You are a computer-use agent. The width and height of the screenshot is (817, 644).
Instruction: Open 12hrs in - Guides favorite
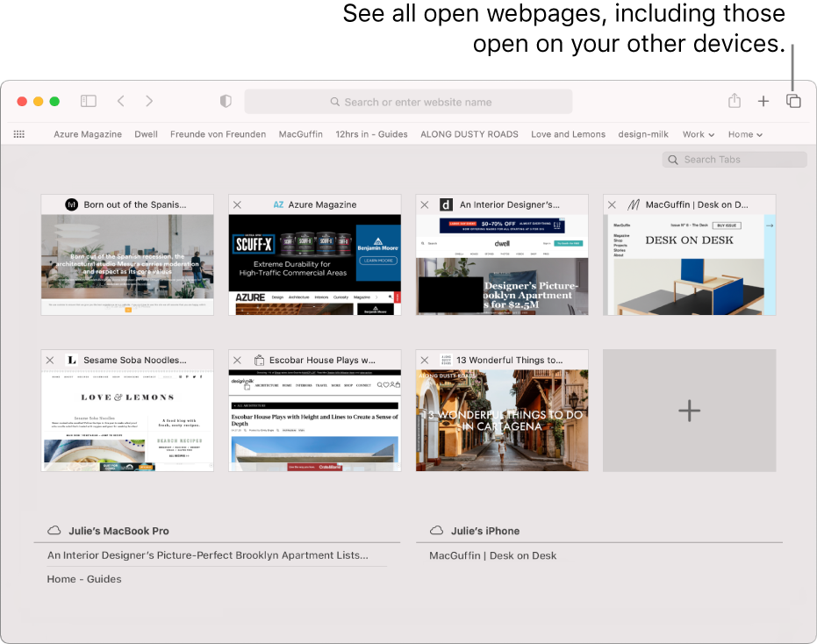coord(371,134)
